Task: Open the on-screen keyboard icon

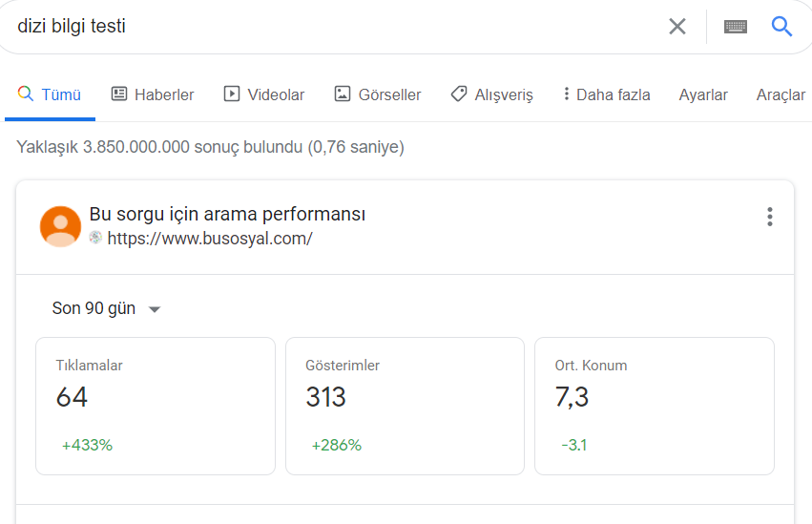Action: tap(736, 27)
